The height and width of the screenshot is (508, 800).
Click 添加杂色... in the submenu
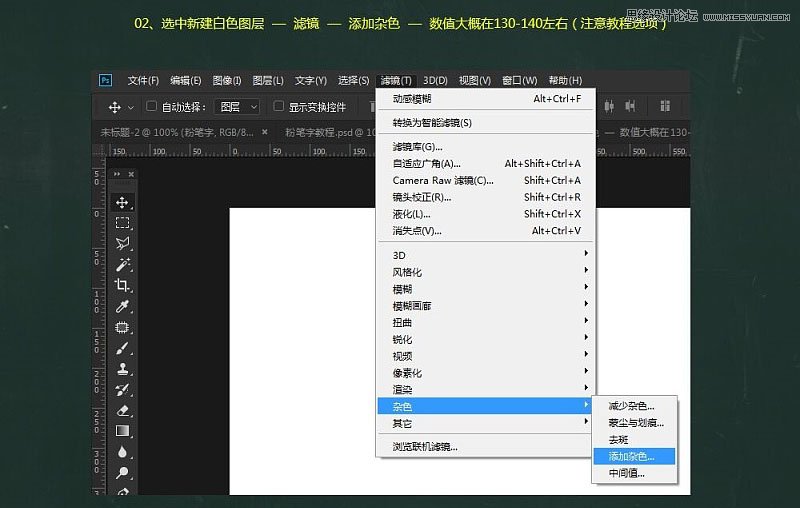[632, 456]
